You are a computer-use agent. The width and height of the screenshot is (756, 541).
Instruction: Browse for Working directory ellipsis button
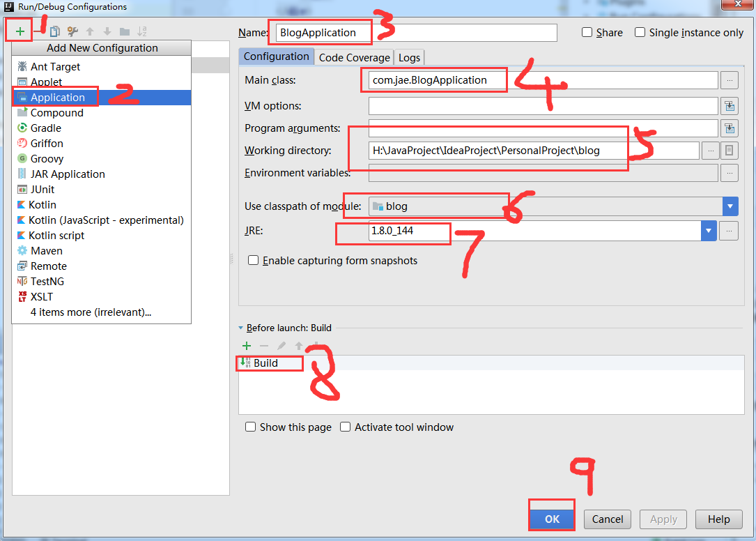(x=710, y=151)
